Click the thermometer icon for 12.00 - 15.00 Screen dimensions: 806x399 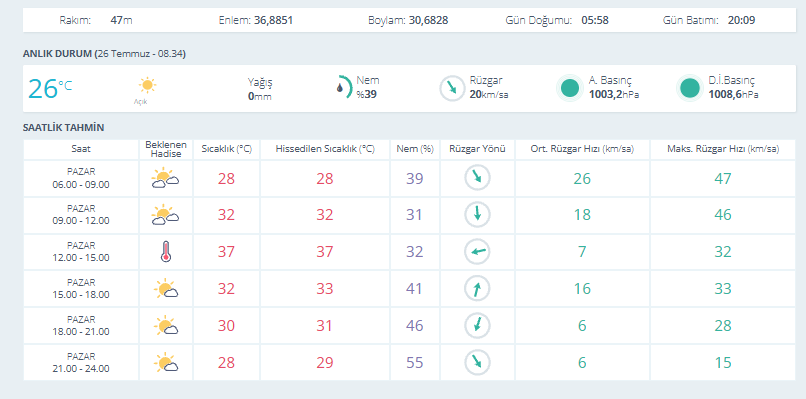point(165,252)
